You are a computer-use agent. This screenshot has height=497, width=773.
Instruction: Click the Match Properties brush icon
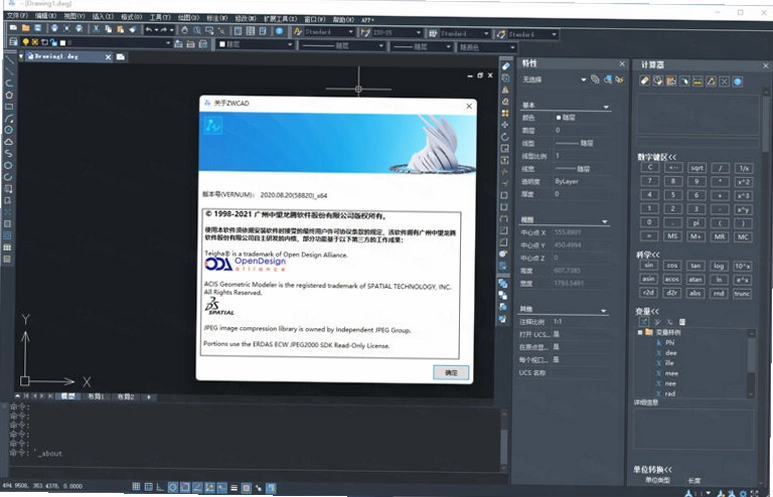point(132,30)
